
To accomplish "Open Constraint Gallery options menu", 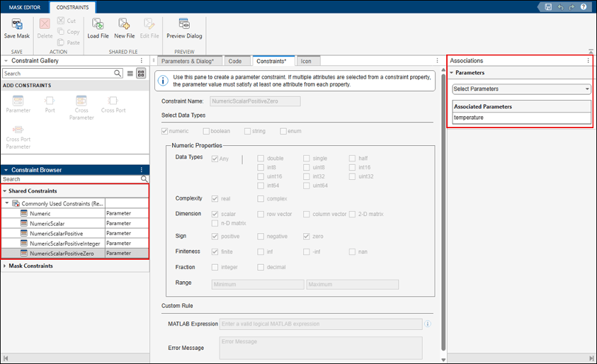I will click(141, 60).
